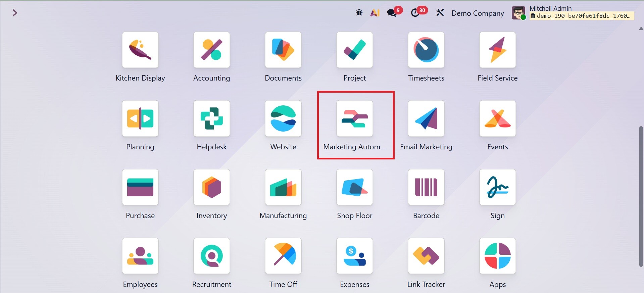Open the Kitchen Display app

click(x=140, y=50)
